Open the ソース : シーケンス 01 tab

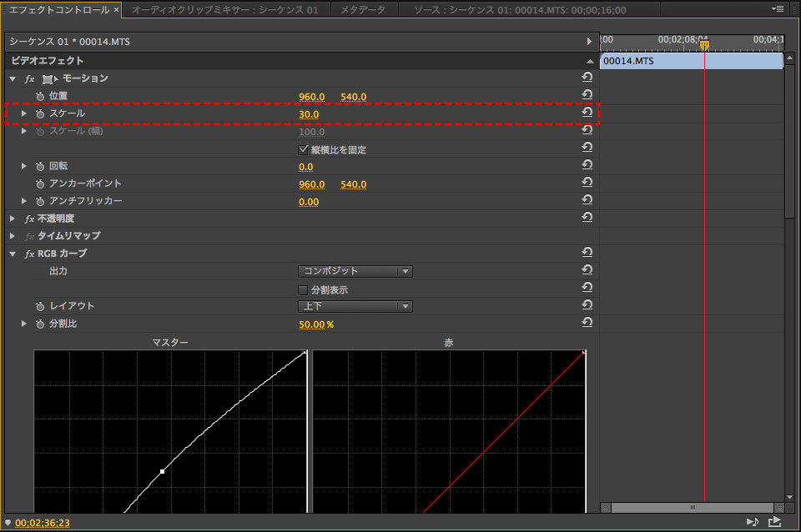[520, 10]
